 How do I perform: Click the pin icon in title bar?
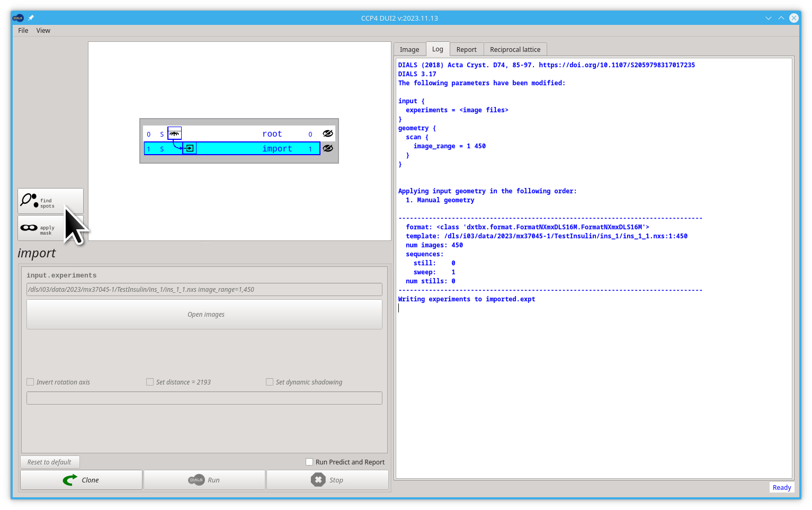31,18
